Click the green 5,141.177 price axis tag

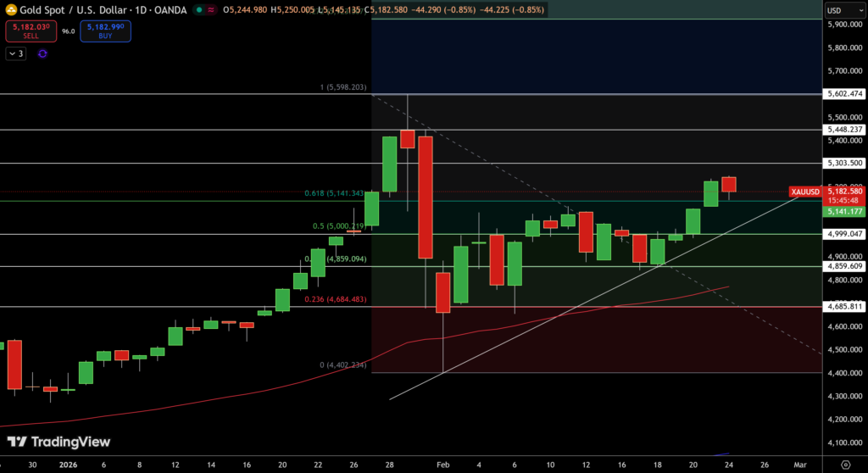pyautogui.click(x=844, y=211)
